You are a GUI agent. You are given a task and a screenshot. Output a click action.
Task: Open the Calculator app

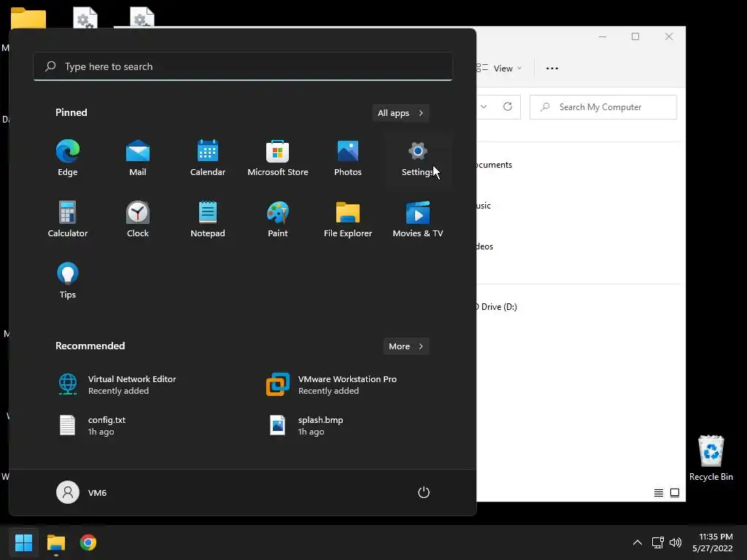pyautogui.click(x=68, y=219)
